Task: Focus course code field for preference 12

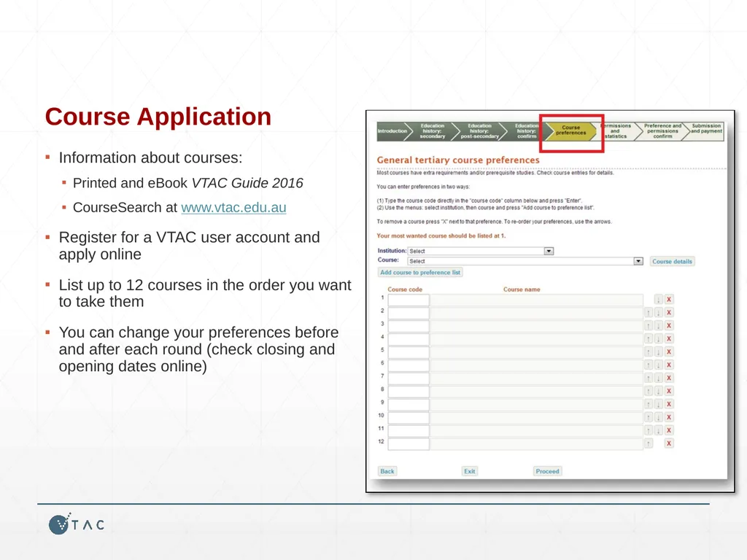Action: 409,444
